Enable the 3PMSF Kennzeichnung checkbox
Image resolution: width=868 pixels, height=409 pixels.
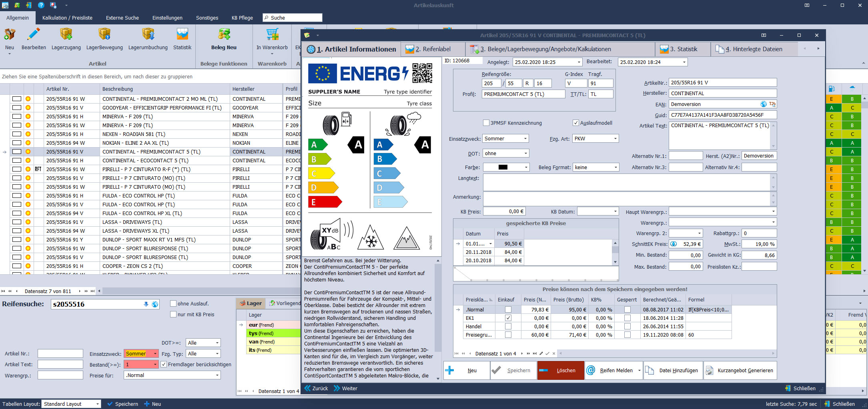pyautogui.click(x=486, y=123)
